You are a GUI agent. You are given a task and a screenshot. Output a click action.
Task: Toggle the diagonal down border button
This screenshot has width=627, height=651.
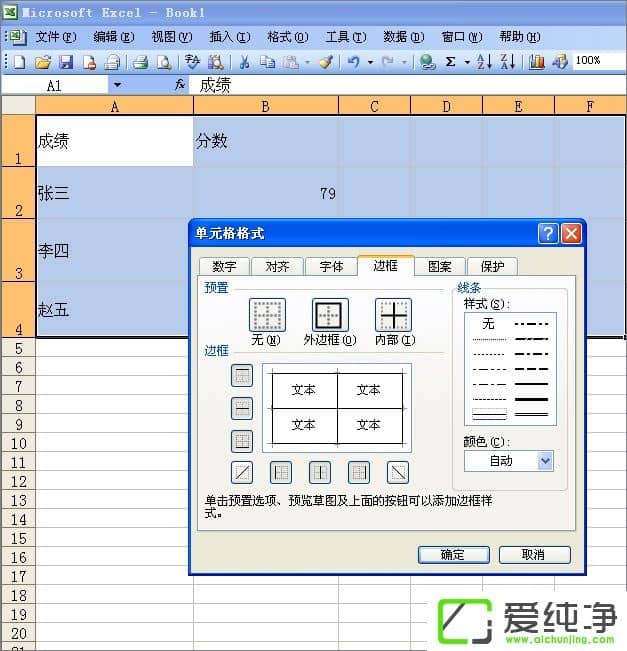click(x=398, y=472)
